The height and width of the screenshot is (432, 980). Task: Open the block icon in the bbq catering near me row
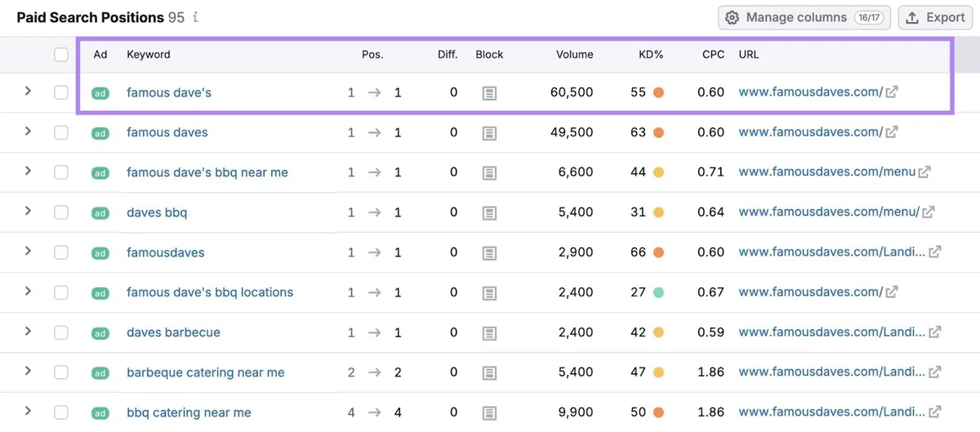488,412
